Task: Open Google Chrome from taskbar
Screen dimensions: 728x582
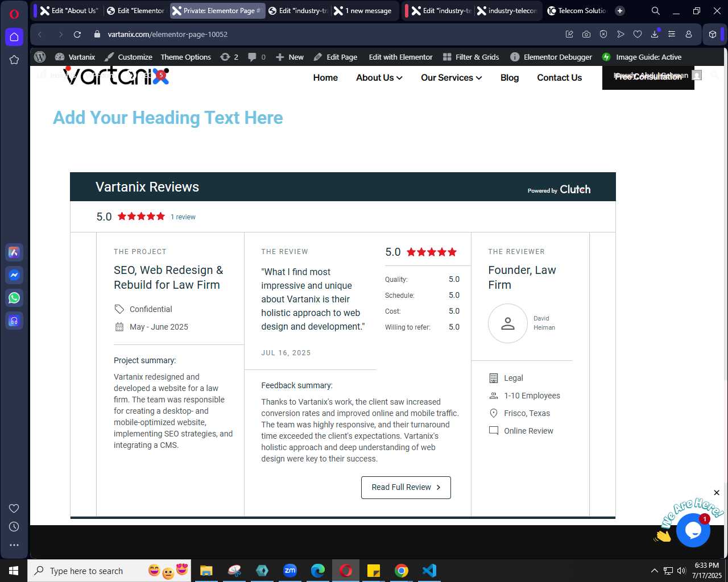Action: coord(402,571)
